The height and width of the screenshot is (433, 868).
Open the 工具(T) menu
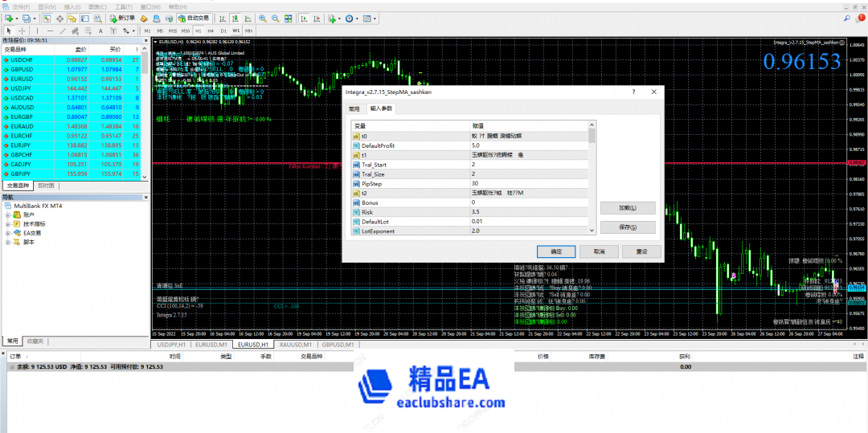coord(124,6)
